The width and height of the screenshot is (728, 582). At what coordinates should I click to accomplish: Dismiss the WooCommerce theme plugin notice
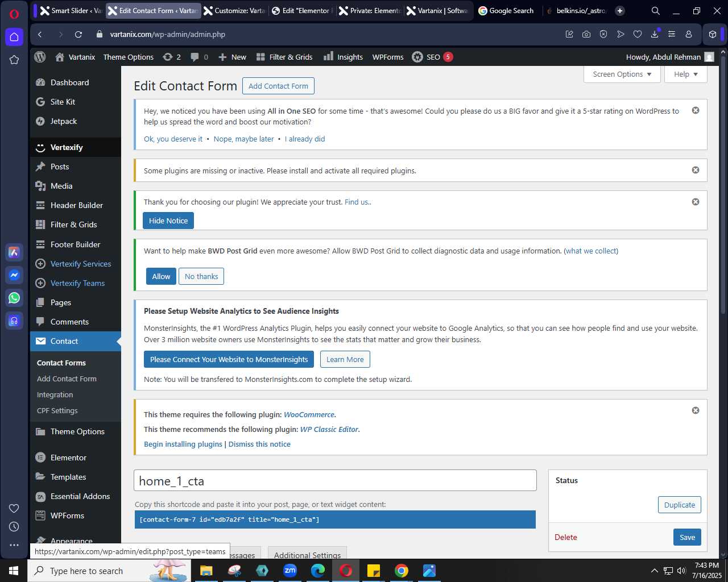coord(696,410)
